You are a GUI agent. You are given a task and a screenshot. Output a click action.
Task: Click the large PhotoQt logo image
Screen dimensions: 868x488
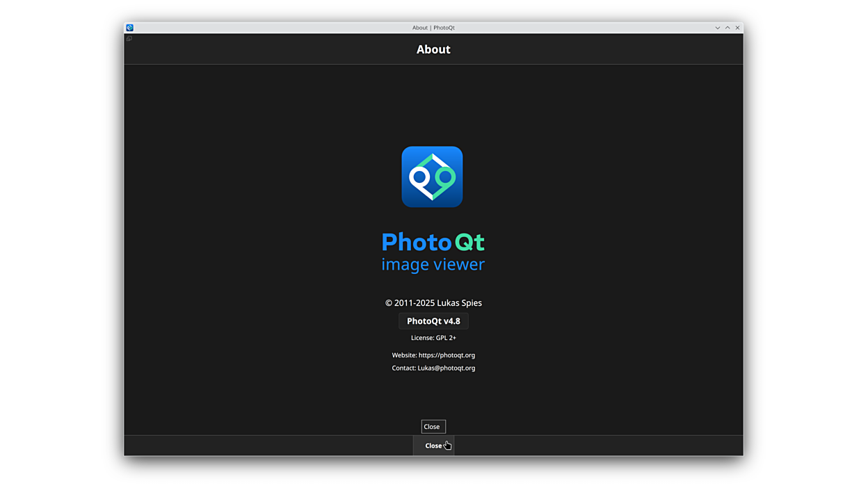[x=432, y=177]
